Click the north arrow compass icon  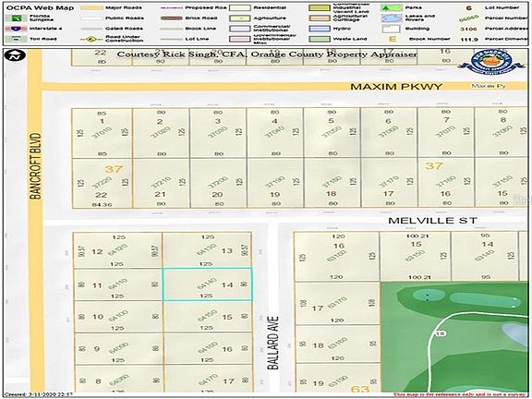pos(16,55)
